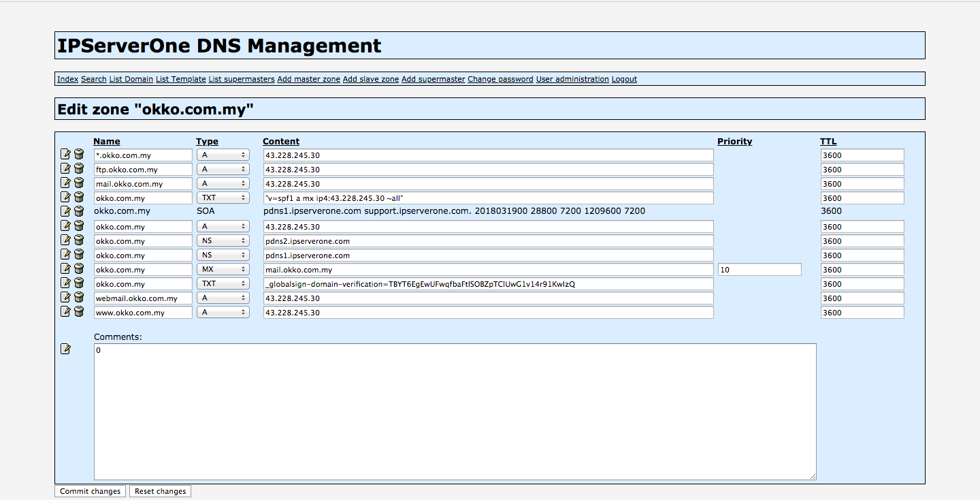
Task: Click the Reset changes button
Action: pyautogui.click(x=161, y=491)
